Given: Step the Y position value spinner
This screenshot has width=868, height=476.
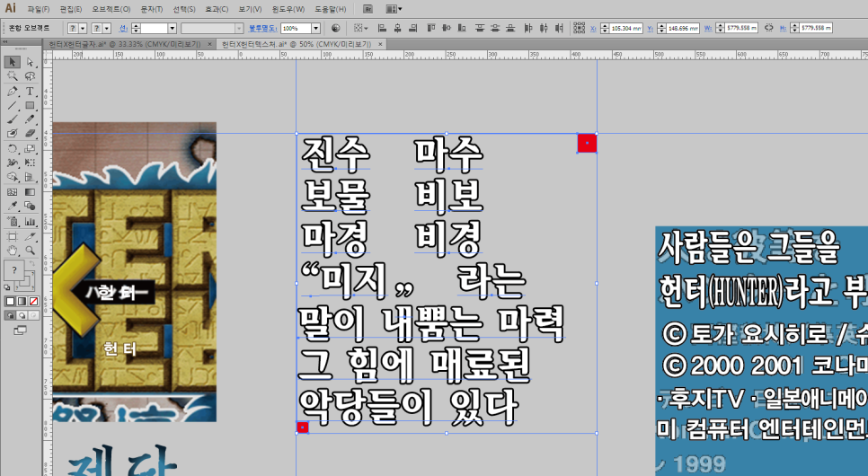Looking at the screenshot, I should (661, 28).
